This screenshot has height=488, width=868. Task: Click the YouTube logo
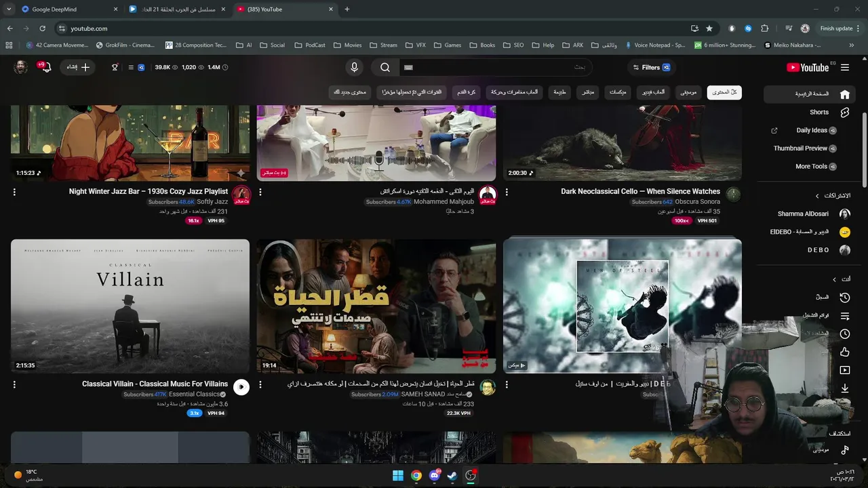pyautogui.click(x=808, y=67)
